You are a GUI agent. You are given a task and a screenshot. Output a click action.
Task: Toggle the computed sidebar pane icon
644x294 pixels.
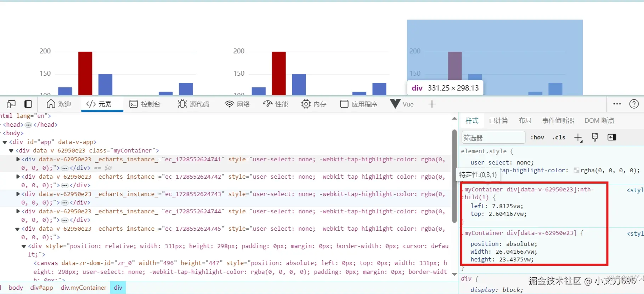pyautogui.click(x=612, y=137)
